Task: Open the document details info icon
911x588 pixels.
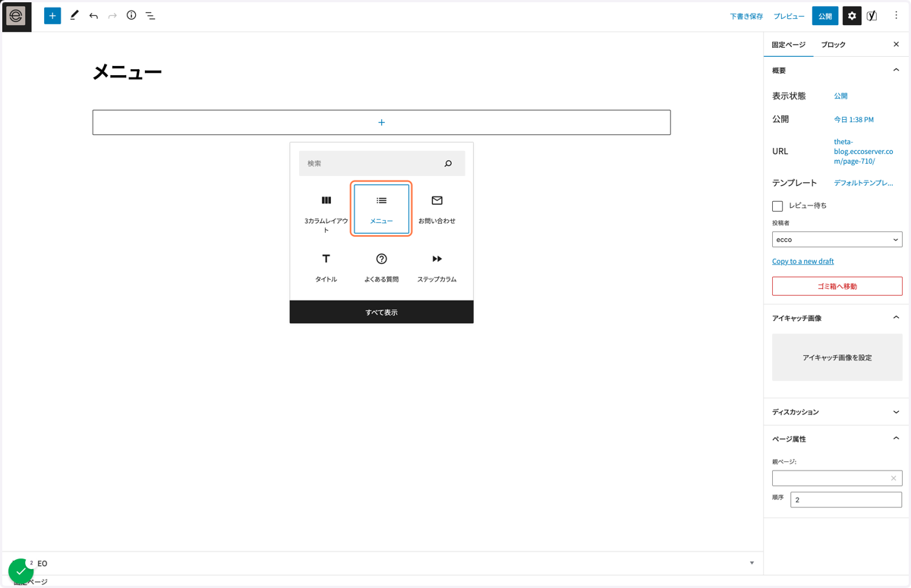Action: point(131,15)
